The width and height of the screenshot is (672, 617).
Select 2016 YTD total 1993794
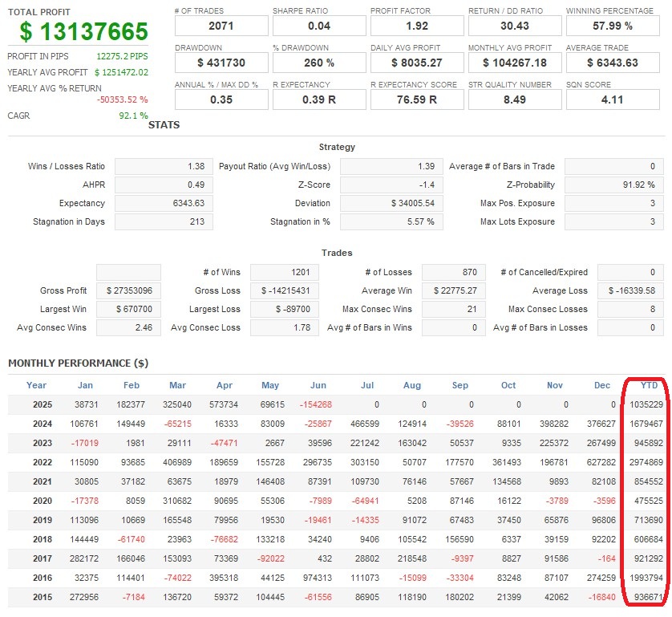pos(646,578)
